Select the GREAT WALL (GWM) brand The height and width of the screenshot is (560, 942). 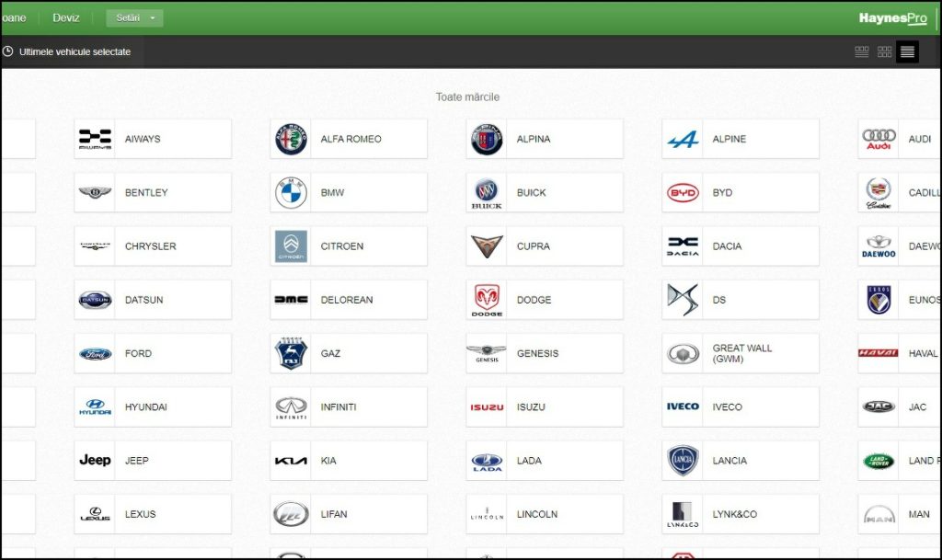(x=741, y=353)
